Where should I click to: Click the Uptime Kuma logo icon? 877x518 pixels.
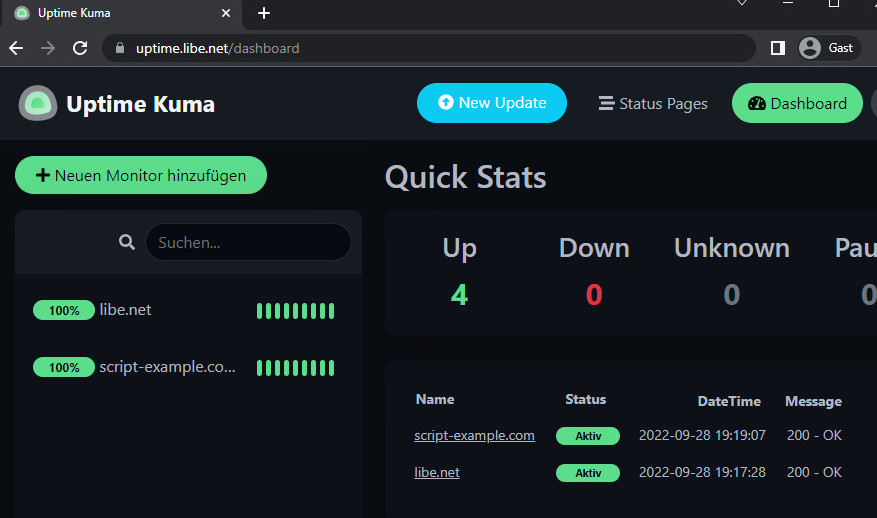pyautogui.click(x=38, y=104)
